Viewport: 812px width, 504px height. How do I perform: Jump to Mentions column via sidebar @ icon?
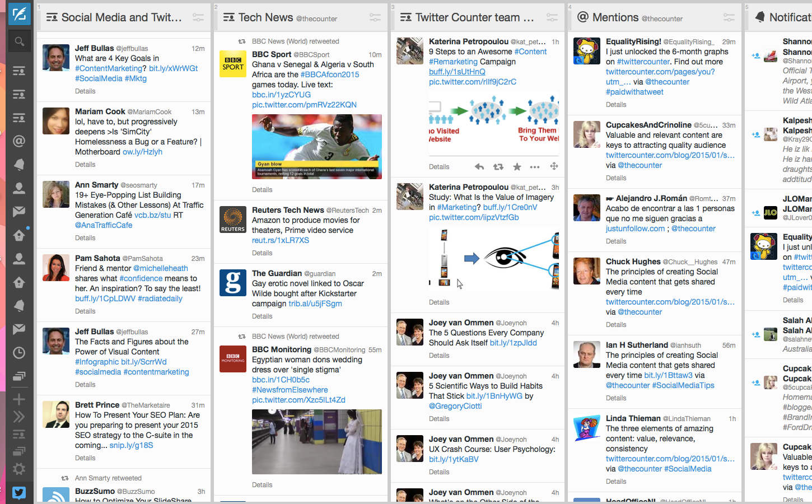19,141
